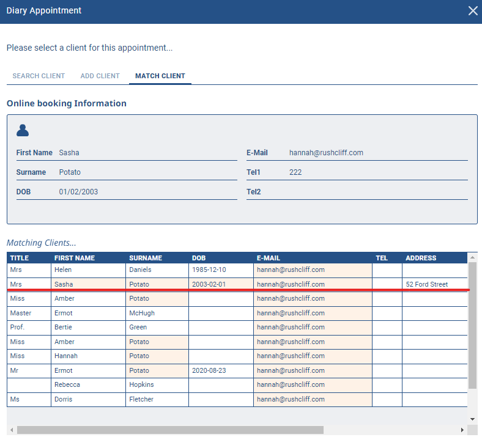Screen dimensions: 482x448
Task: Click the table's scroll up arrow
Action: point(472,257)
